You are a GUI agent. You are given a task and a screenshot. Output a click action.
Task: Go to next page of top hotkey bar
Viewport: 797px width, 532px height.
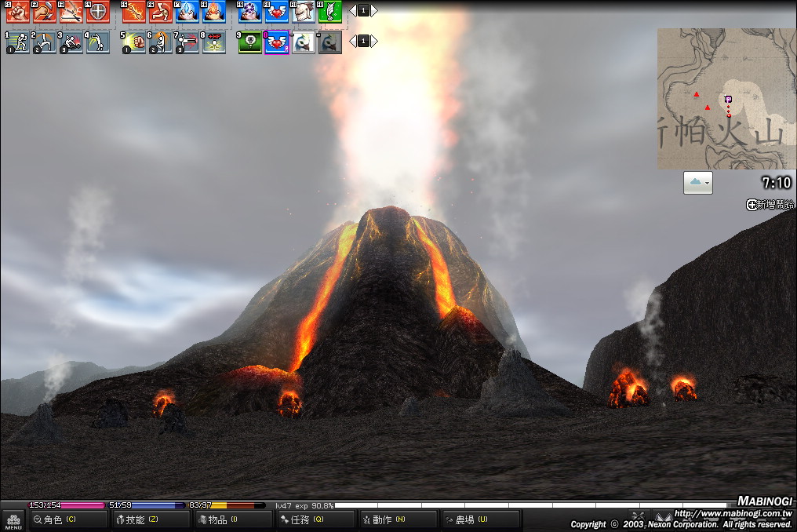click(x=374, y=10)
